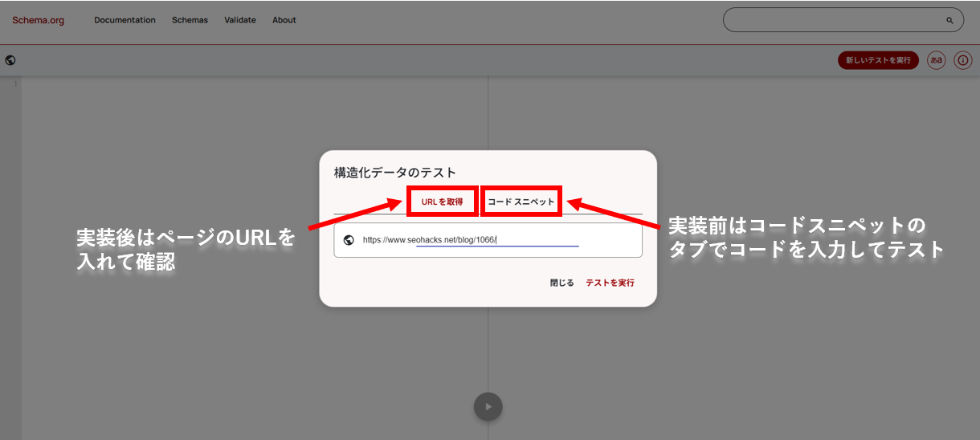Click the 構造化データのテスト dialog title
The width and height of the screenshot is (980, 440).
[x=395, y=172]
